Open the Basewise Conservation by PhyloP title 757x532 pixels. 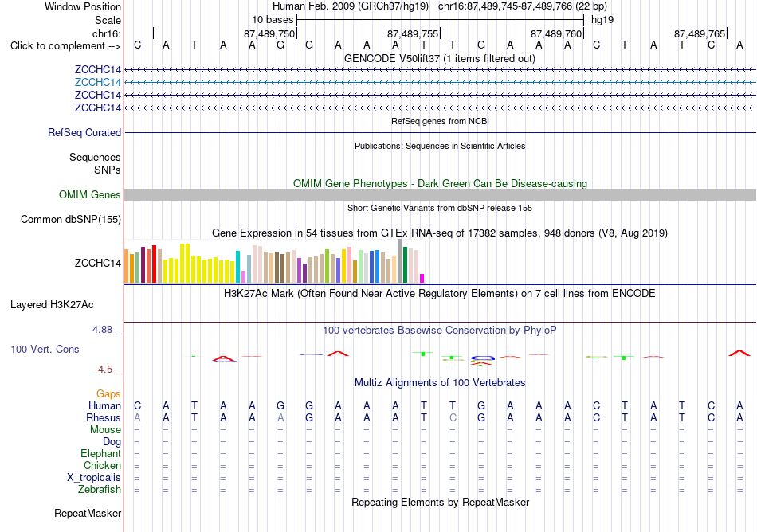pyautogui.click(x=440, y=331)
